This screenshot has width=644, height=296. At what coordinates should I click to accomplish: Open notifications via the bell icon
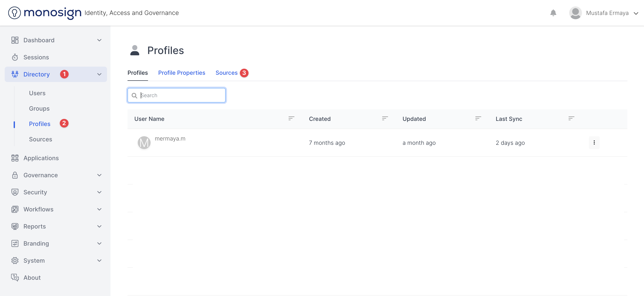click(553, 13)
